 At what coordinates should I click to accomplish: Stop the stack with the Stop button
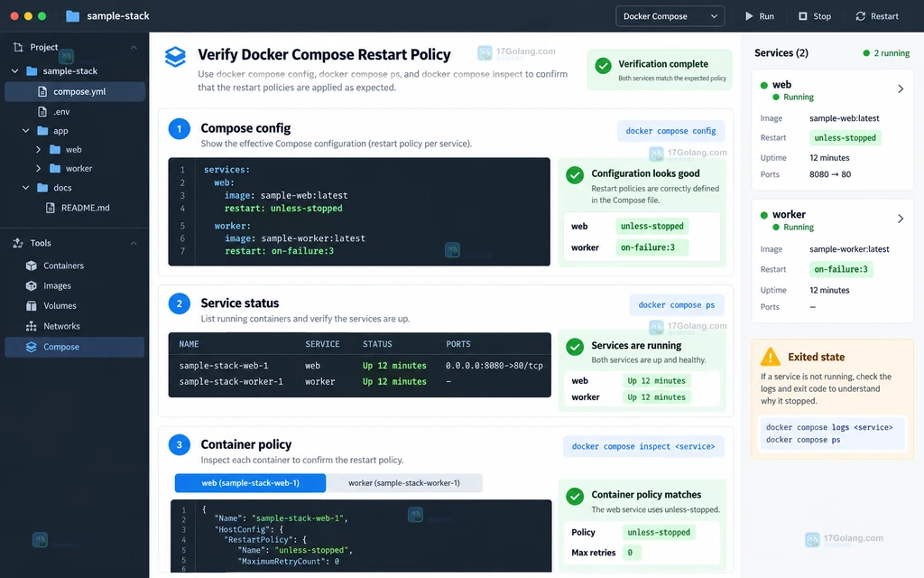pos(815,16)
